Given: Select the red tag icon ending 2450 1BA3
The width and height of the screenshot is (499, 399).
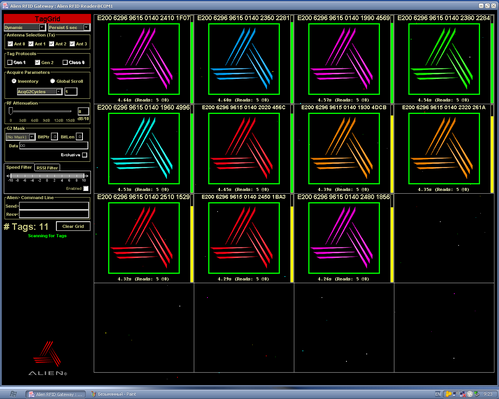Looking at the screenshot, I should 244,238.
